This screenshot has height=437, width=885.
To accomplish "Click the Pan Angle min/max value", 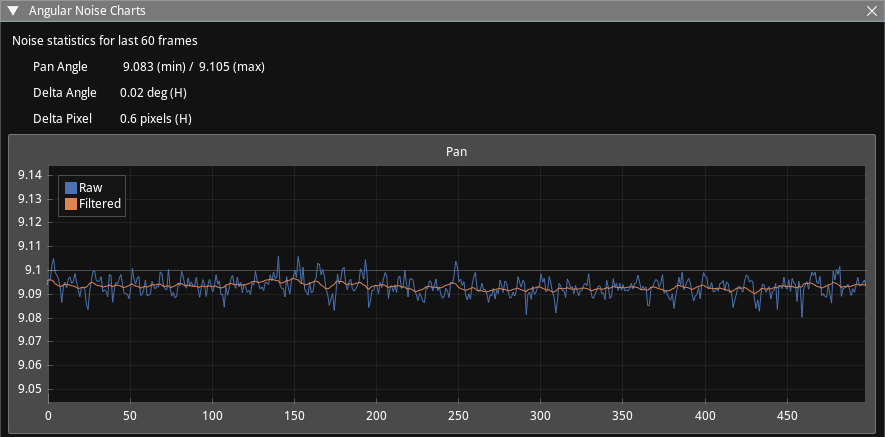I will coord(193,67).
